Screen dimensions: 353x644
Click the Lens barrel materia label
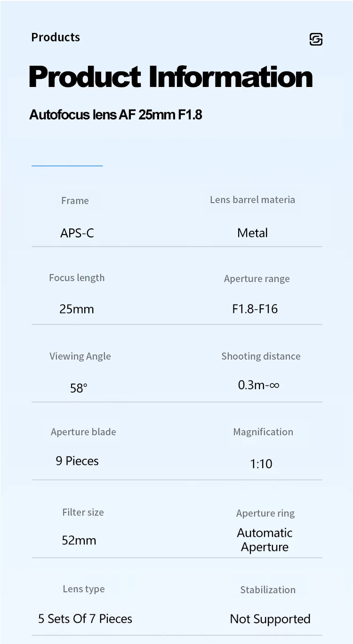tap(252, 199)
